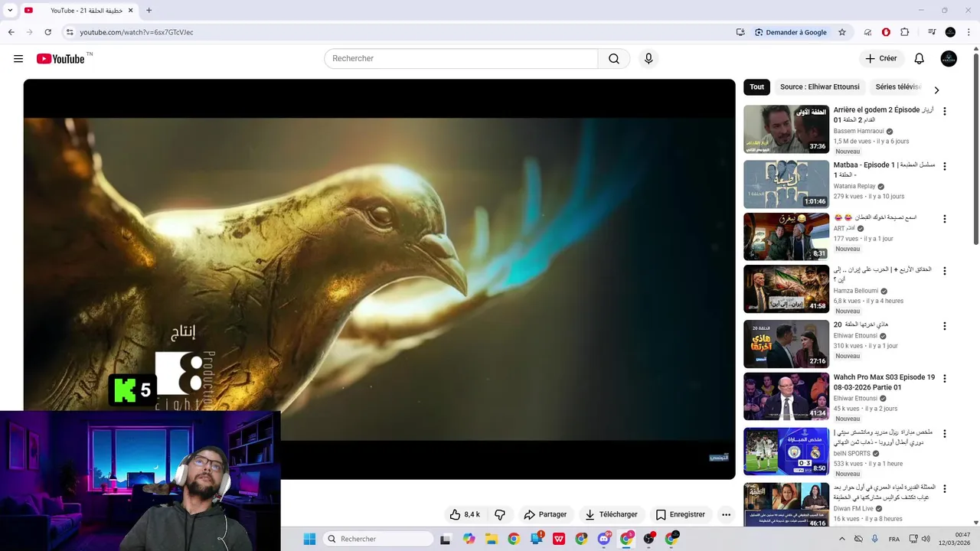Open WPS Office from the taskbar
Screen dimensions: 980x551
(x=559, y=539)
